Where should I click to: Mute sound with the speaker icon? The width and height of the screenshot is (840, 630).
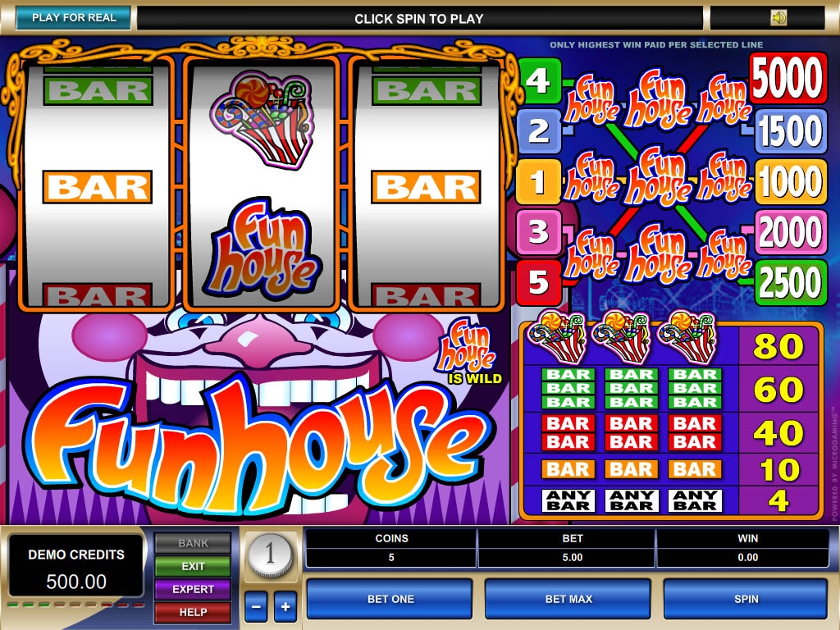coord(778,18)
